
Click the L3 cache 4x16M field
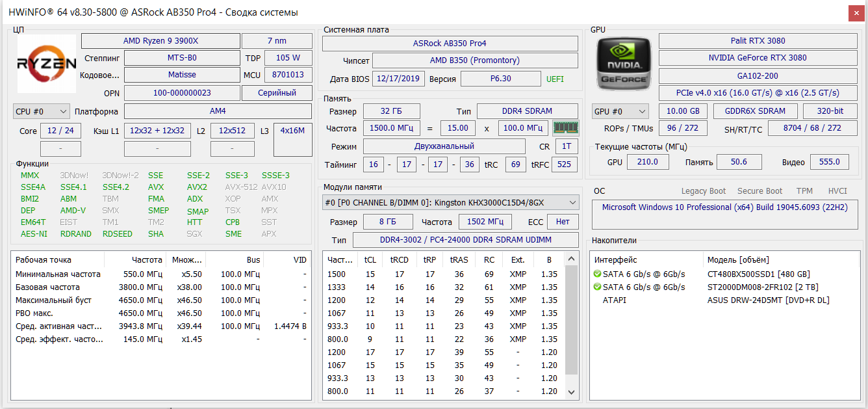[x=293, y=139]
